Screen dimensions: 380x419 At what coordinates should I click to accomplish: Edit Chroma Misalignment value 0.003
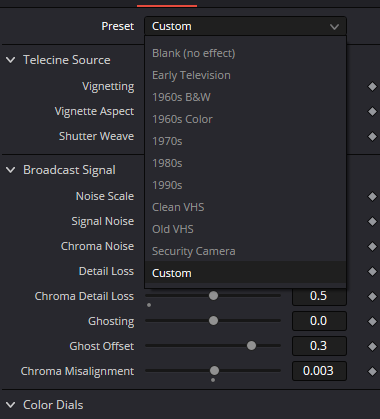click(319, 371)
